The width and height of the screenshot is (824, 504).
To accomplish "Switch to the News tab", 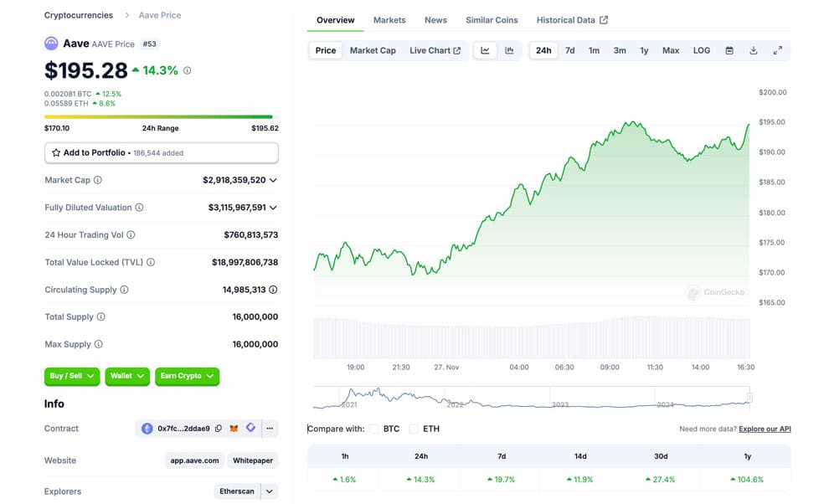I will point(435,20).
